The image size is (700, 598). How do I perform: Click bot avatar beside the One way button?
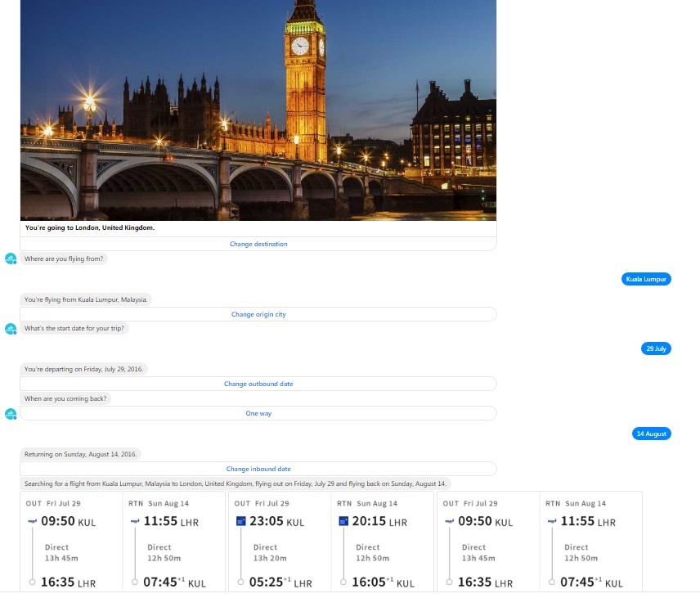pos(11,414)
